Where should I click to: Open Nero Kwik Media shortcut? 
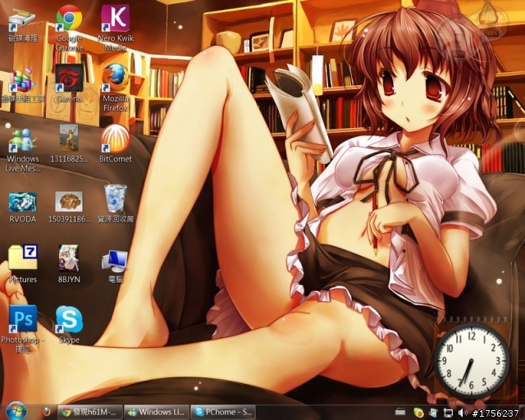116,29
